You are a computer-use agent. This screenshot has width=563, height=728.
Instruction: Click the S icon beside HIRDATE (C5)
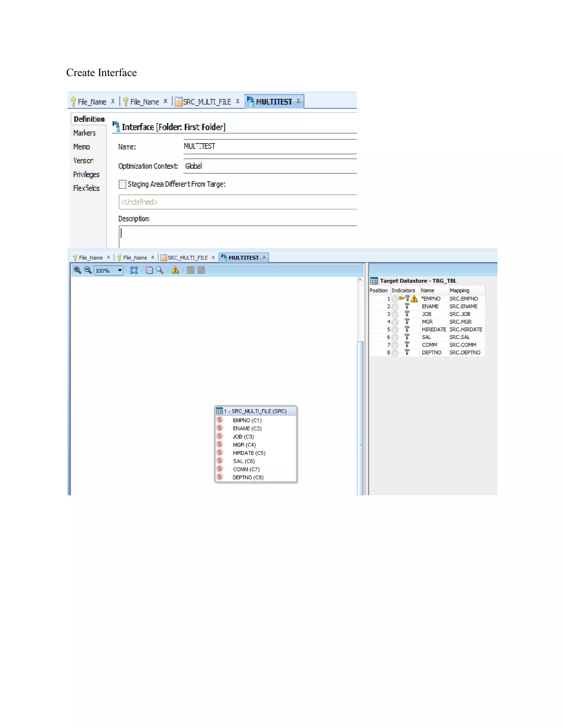219,453
